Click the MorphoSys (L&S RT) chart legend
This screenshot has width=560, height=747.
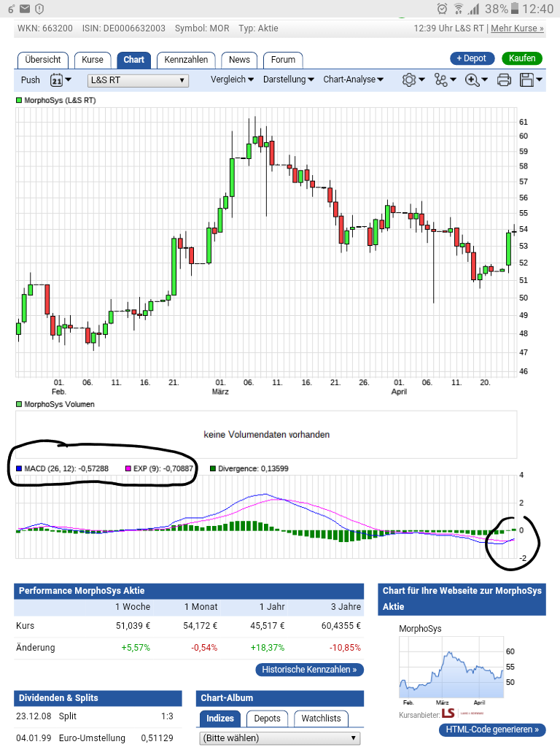tap(56, 101)
